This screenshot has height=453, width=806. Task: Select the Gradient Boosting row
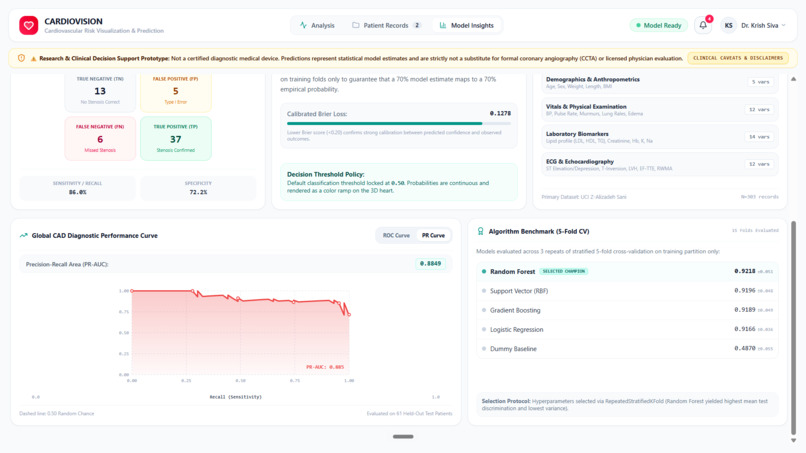tap(627, 310)
